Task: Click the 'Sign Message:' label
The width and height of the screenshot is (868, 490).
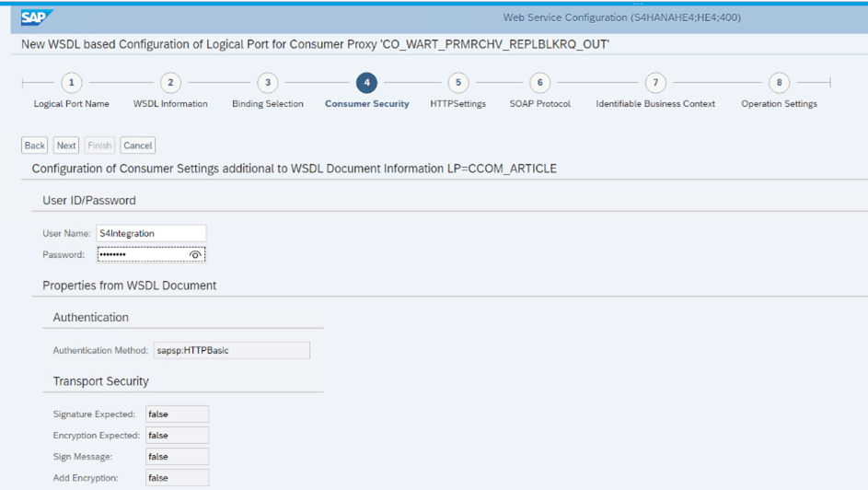Action: [x=83, y=457]
